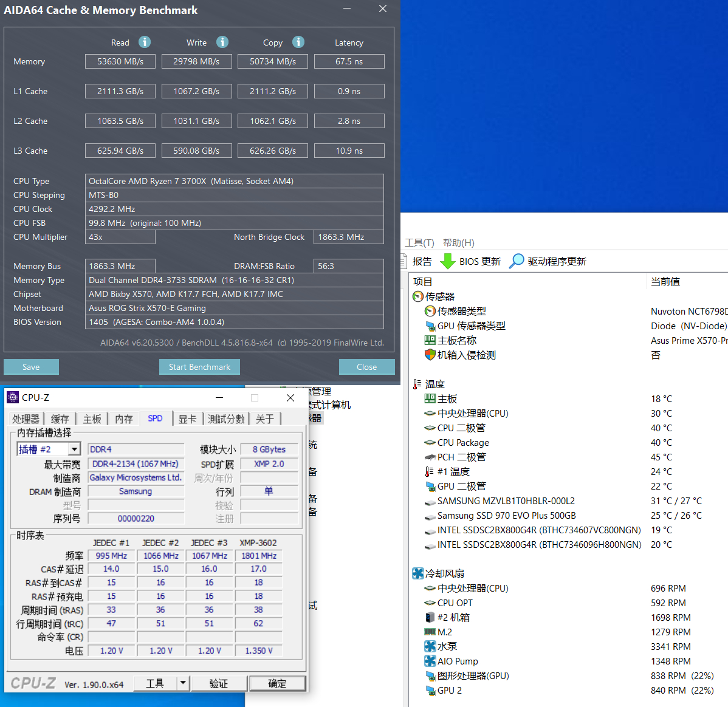Viewport: 728px width, 707px height.
Task: Click the North Bridge Clock 1863.3 MHz field
Action: tap(349, 237)
